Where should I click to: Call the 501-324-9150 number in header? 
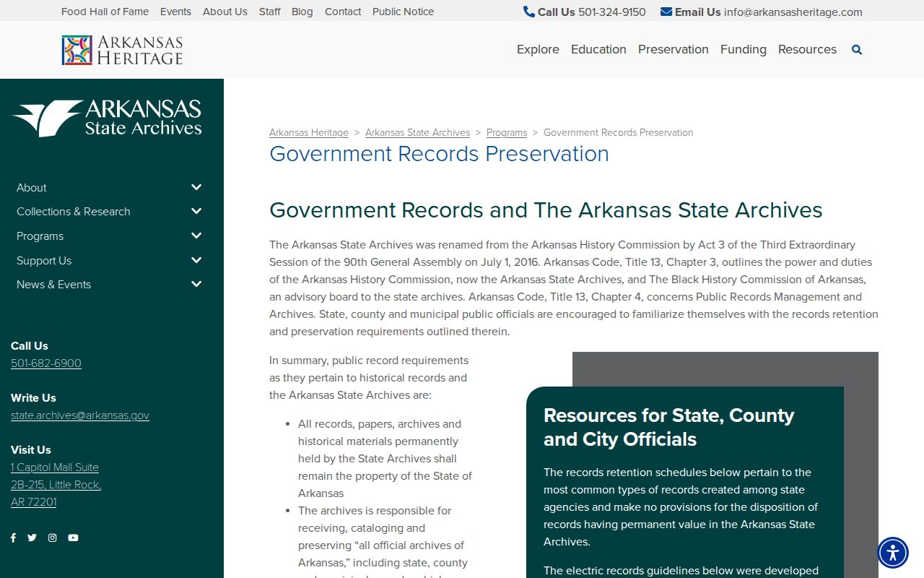coord(612,12)
